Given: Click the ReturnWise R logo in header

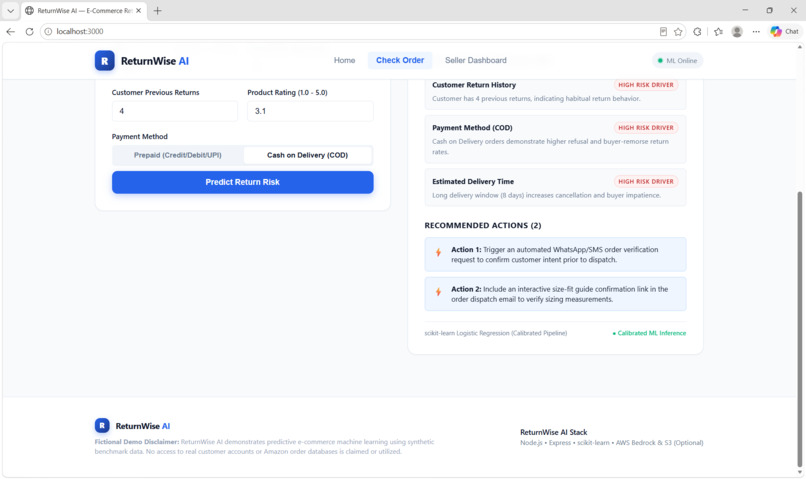Looking at the screenshot, I should point(104,61).
